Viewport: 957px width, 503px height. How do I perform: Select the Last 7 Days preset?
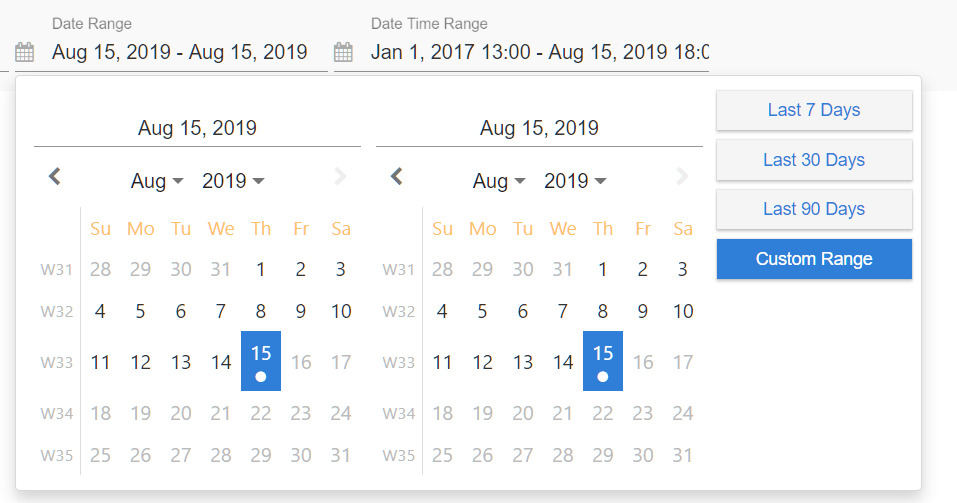tap(814, 110)
